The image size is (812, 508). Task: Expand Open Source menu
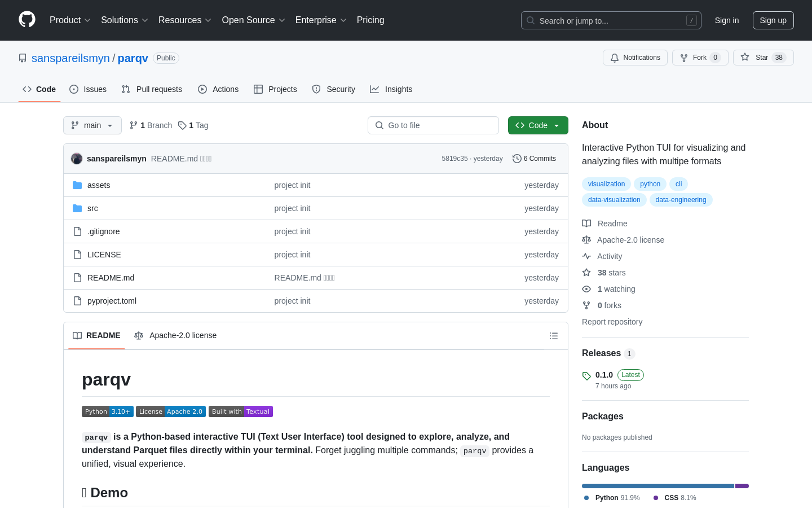[254, 20]
